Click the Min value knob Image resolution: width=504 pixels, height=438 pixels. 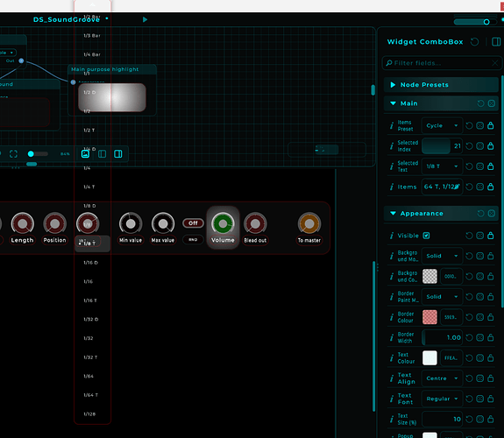coord(131,223)
